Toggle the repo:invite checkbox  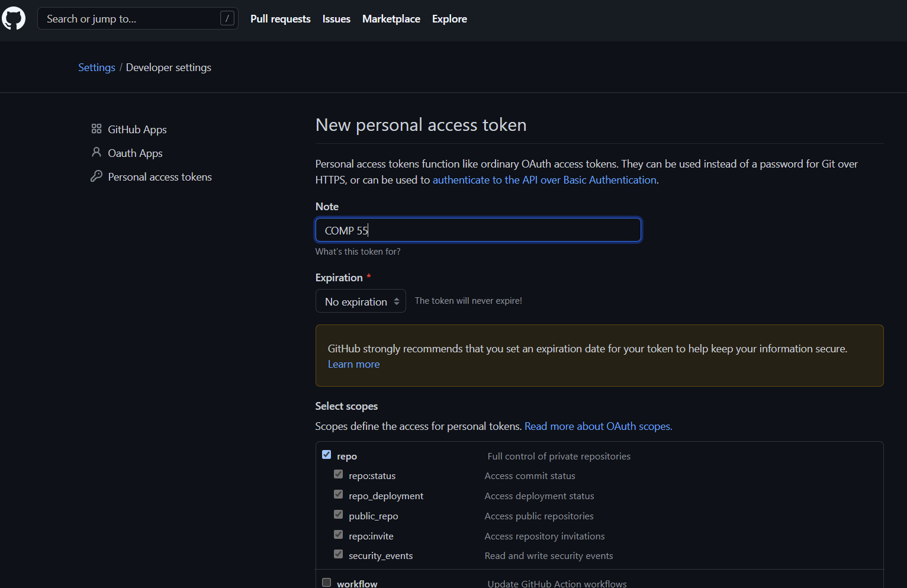[x=338, y=535]
